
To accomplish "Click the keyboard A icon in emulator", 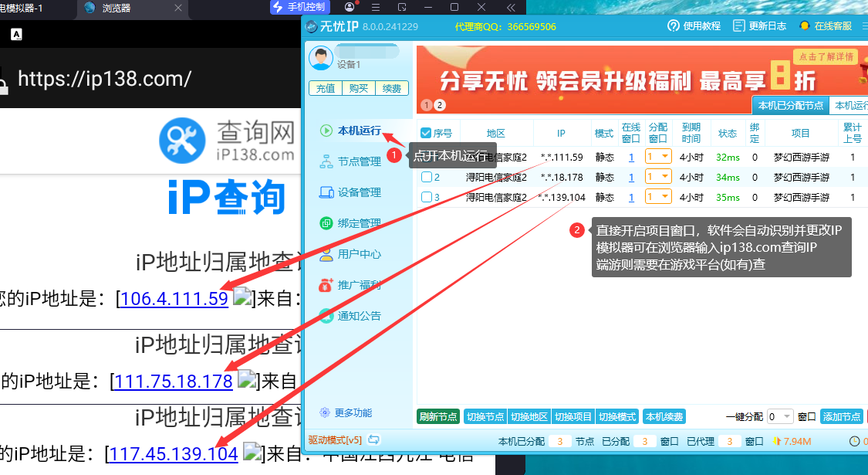I will (x=17, y=34).
